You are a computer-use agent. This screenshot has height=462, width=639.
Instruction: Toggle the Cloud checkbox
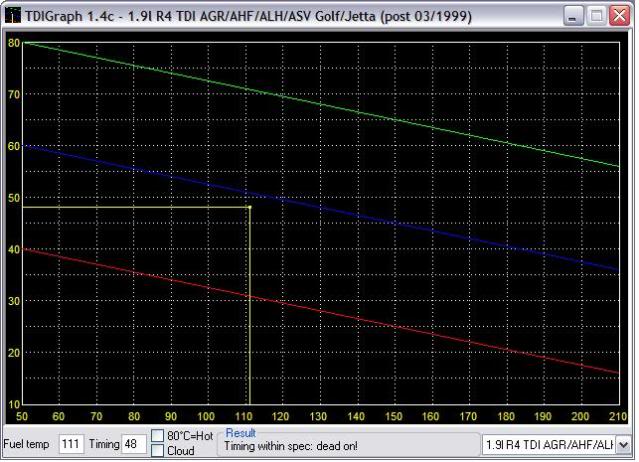tap(158, 450)
